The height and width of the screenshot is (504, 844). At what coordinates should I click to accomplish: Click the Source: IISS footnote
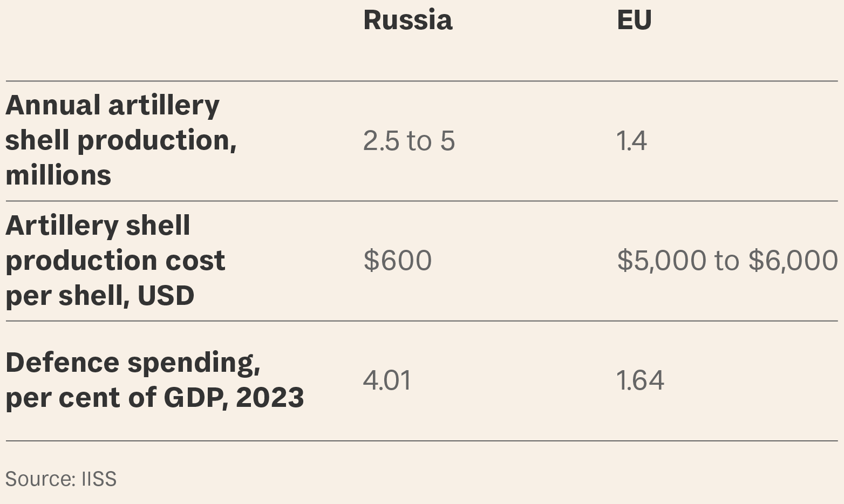tap(61, 479)
